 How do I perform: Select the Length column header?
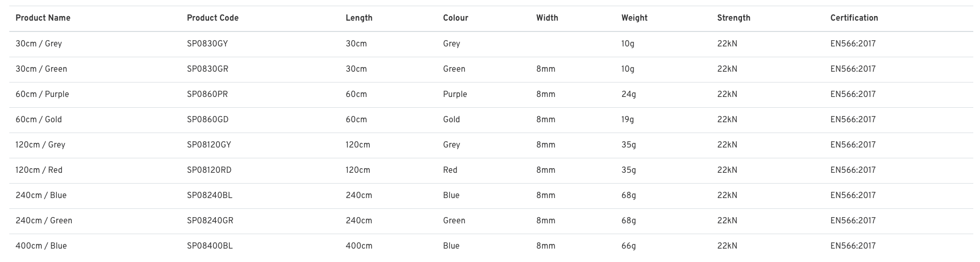[x=359, y=18]
